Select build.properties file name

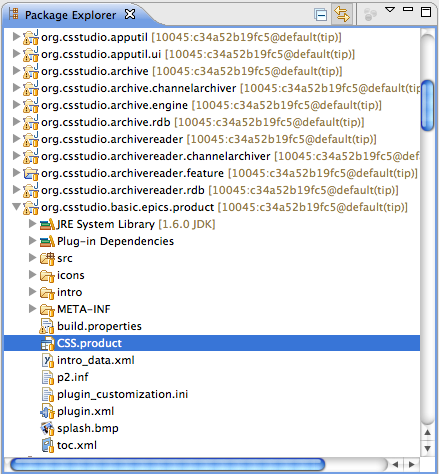99,326
